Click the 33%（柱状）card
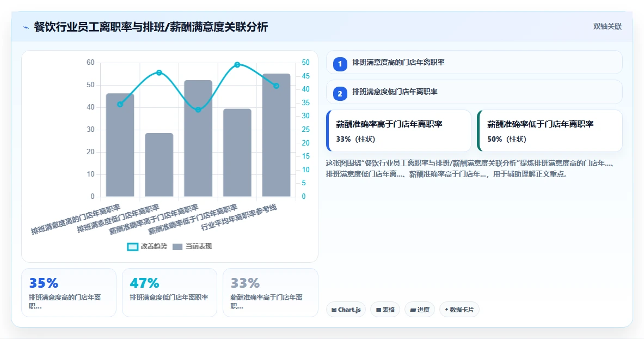The height and width of the screenshot is (339, 644). (x=398, y=131)
